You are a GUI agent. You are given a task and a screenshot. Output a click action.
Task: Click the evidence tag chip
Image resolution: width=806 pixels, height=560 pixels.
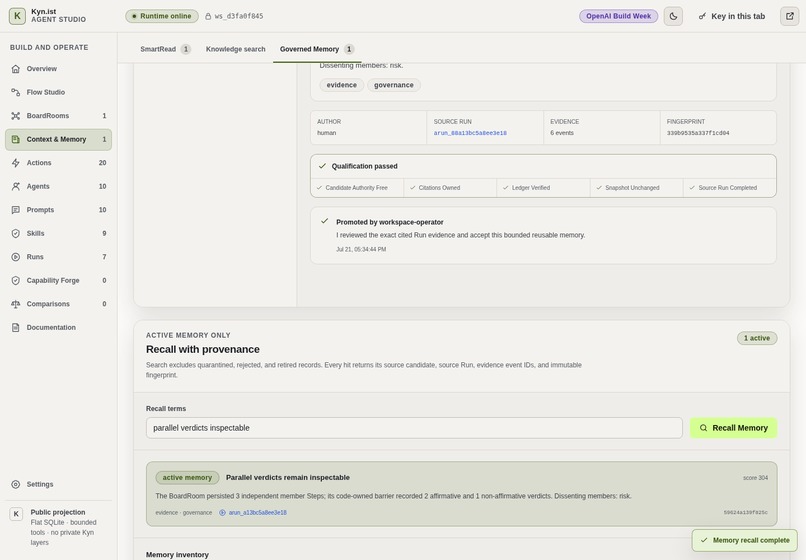(341, 85)
